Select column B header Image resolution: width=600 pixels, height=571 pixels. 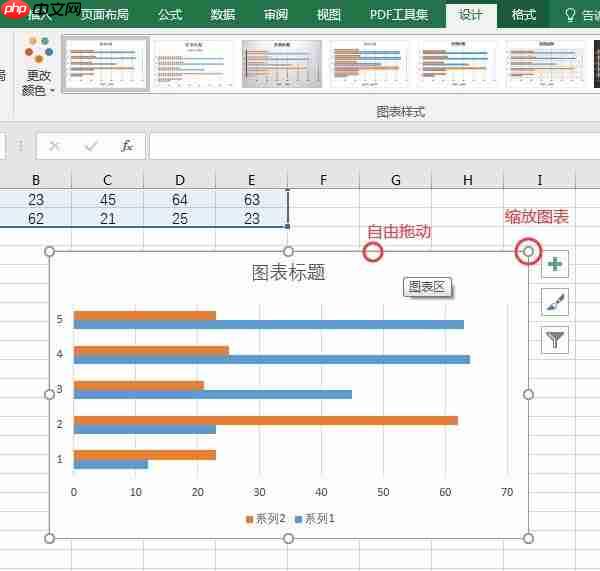pyautogui.click(x=36, y=179)
